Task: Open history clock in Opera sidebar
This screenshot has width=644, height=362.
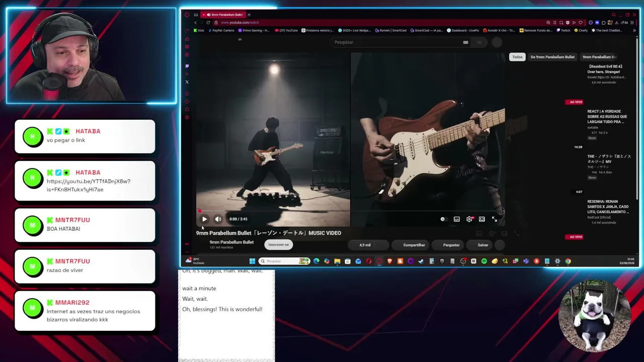Action: click(x=187, y=102)
